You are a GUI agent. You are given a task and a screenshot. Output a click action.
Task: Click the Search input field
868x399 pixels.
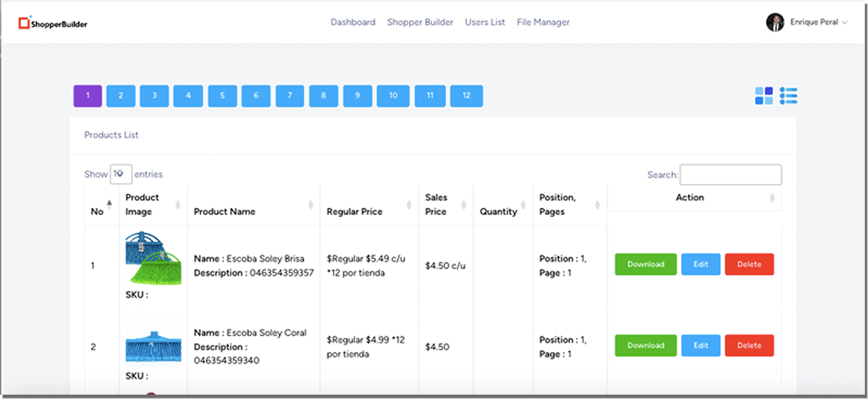click(x=730, y=174)
